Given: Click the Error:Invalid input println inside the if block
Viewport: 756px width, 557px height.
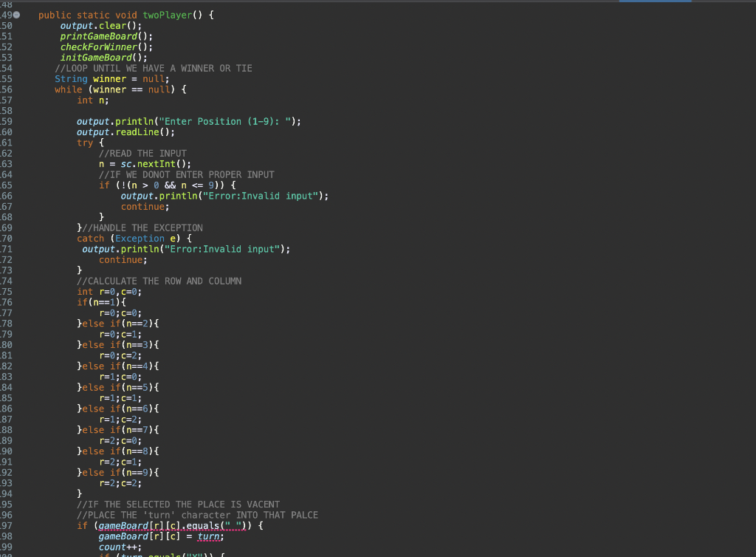Looking at the screenshot, I should (x=224, y=196).
